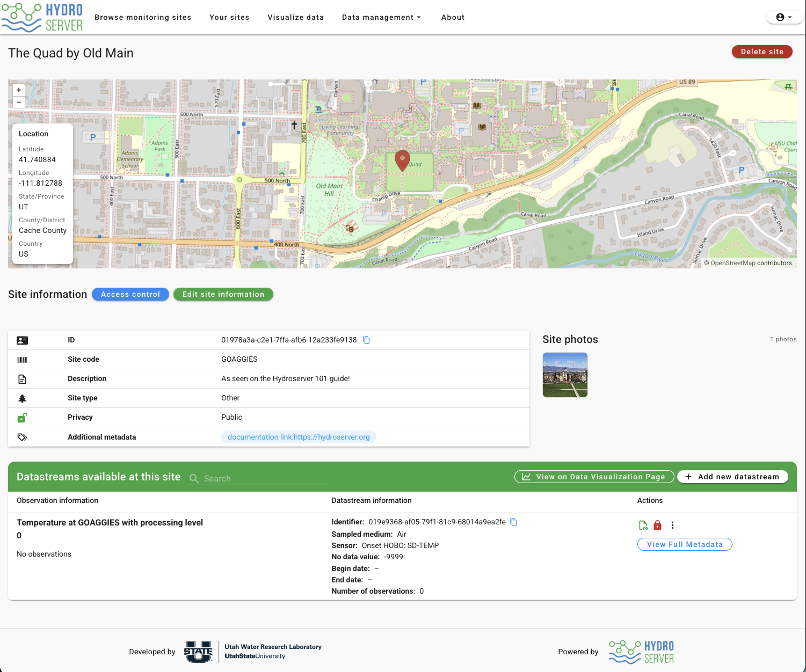Click the green datastream file visibility icon
This screenshot has width=806, height=672.
click(x=643, y=525)
